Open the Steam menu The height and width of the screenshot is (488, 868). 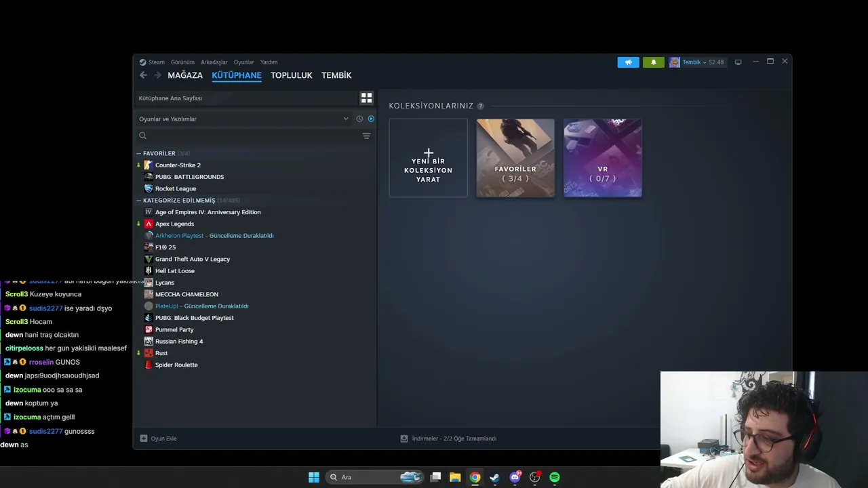click(x=157, y=62)
